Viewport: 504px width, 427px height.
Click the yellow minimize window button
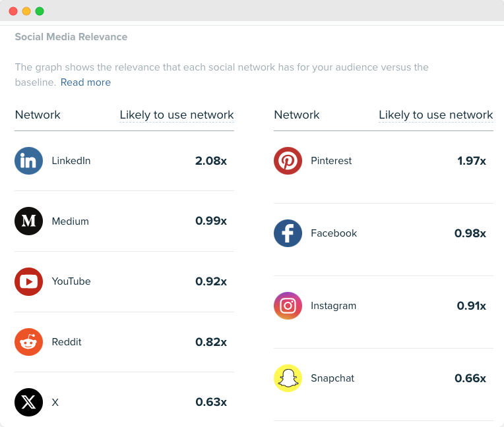pyautogui.click(x=26, y=11)
